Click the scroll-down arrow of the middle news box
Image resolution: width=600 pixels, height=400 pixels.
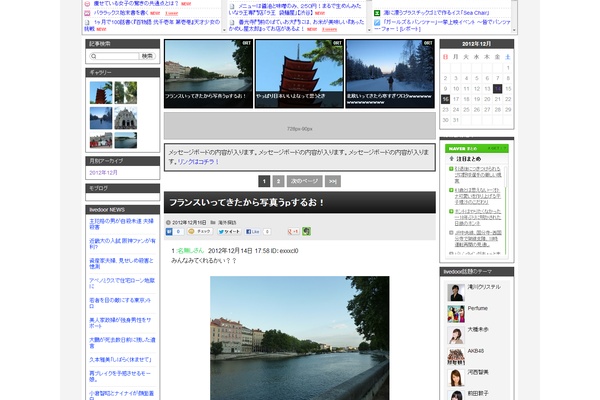coord(369,30)
